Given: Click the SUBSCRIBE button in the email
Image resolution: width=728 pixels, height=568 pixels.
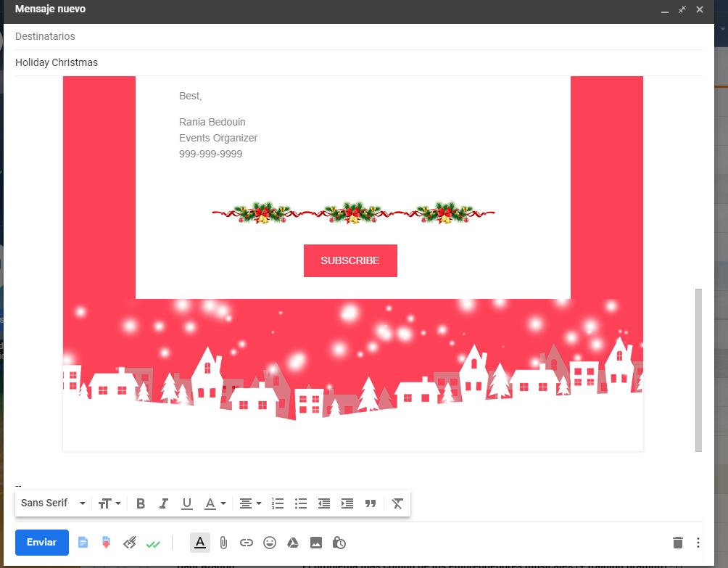Looking at the screenshot, I should coord(350,260).
